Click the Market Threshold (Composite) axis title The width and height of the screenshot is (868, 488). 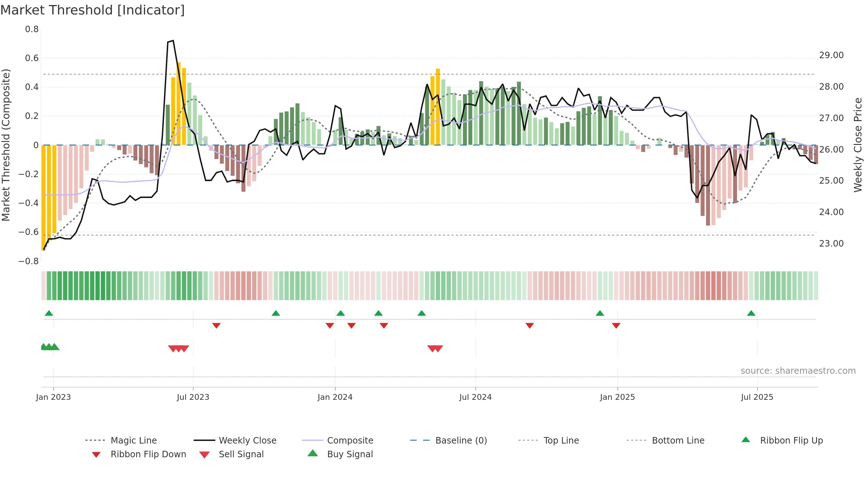tap(6, 145)
